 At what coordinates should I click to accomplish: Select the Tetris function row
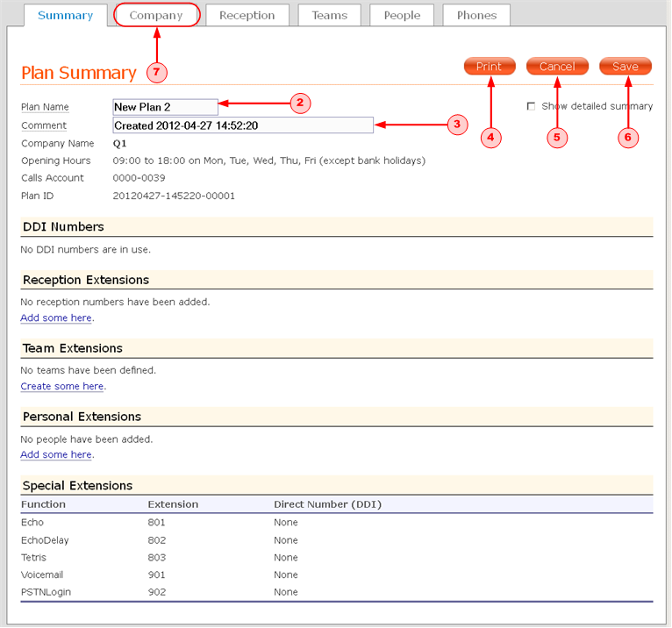(x=336, y=558)
